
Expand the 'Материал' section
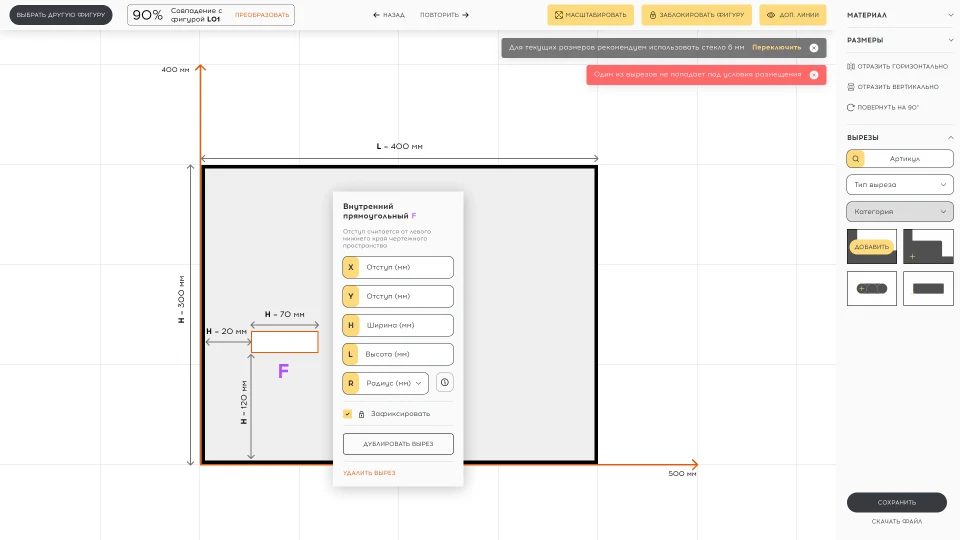click(x=900, y=15)
